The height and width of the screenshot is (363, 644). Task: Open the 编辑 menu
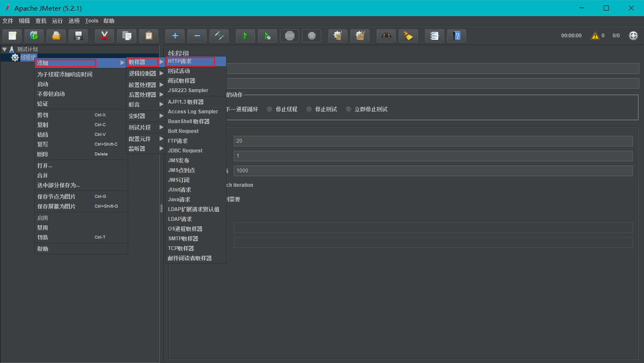point(24,21)
